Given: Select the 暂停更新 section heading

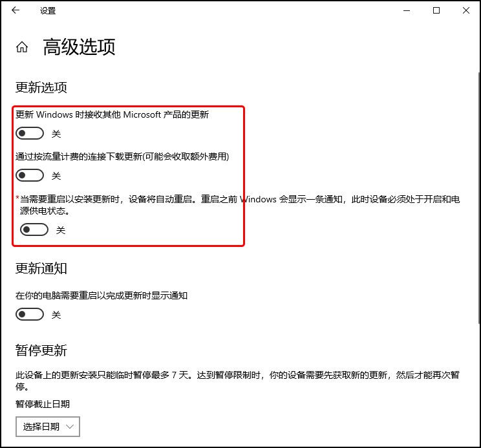Looking at the screenshot, I should pyautogui.click(x=41, y=350).
